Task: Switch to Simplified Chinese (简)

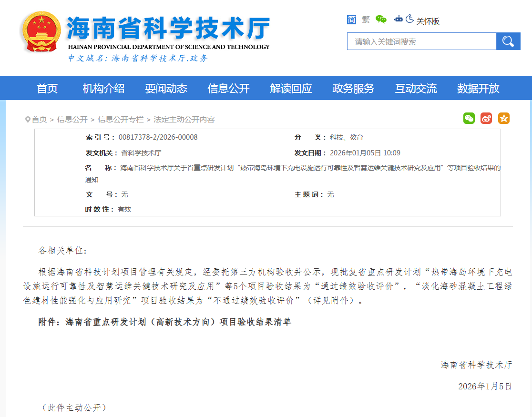Action: click(x=351, y=20)
